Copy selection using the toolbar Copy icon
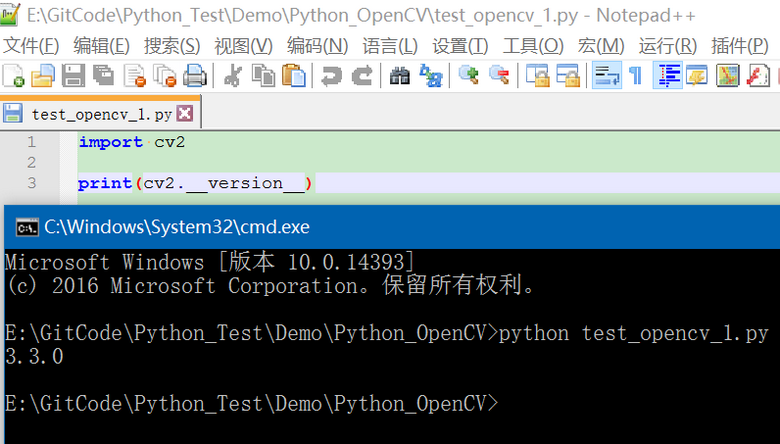Image resolution: width=780 pixels, height=444 pixels. (x=263, y=76)
